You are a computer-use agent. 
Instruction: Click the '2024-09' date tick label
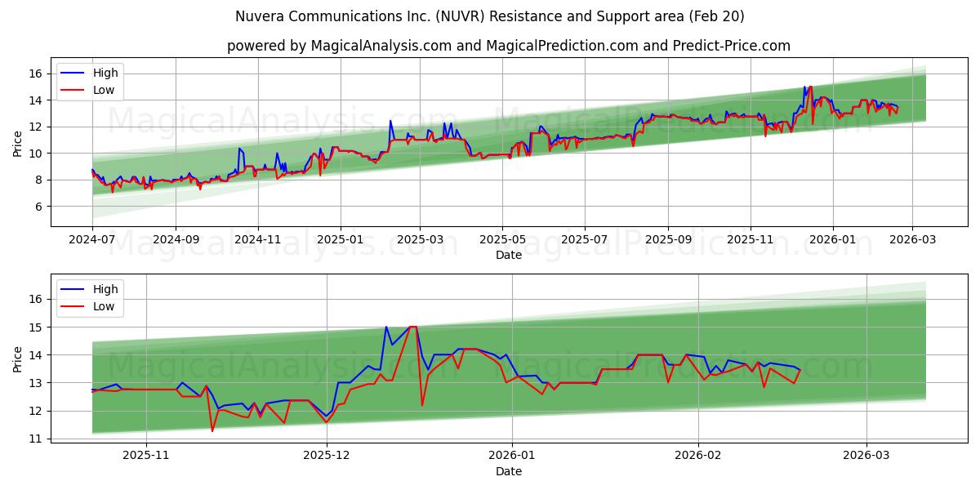pyautogui.click(x=176, y=239)
